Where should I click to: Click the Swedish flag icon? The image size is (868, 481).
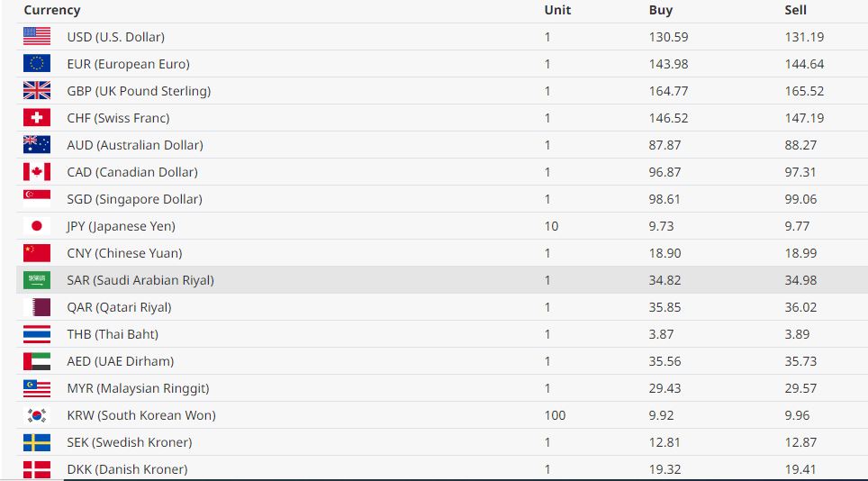click(37, 442)
